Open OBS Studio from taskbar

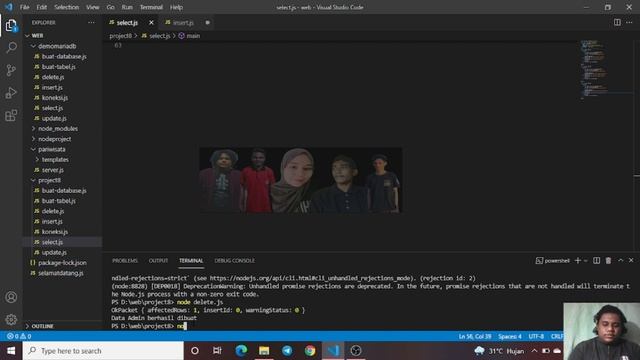(x=356, y=351)
